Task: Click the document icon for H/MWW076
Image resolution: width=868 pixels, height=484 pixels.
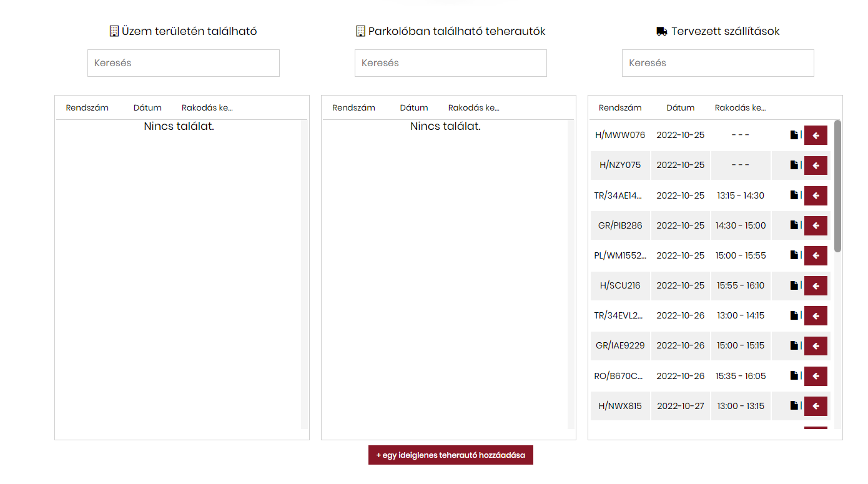Action: click(794, 135)
